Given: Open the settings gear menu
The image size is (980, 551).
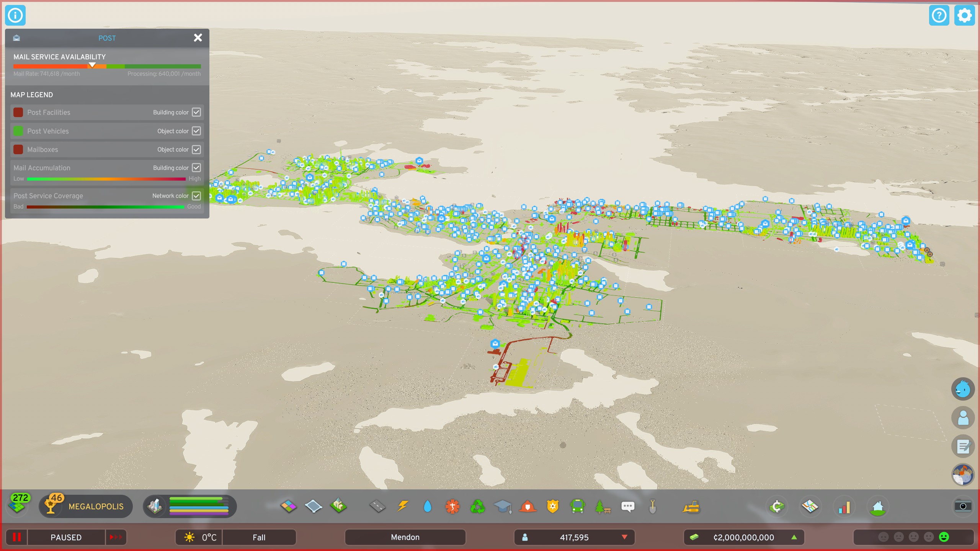Looking at the screenshot, I should 964,15.
